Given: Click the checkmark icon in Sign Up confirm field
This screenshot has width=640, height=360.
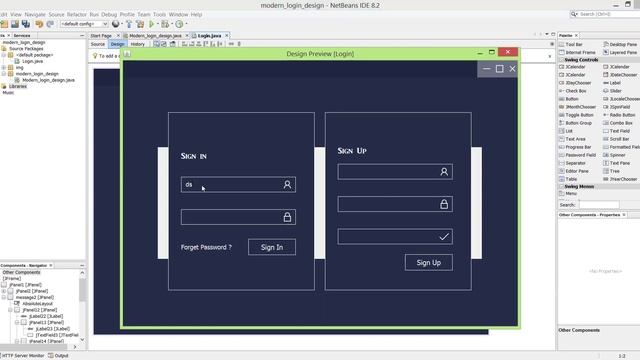Looking at the screenshot, I should coord(444,237).
